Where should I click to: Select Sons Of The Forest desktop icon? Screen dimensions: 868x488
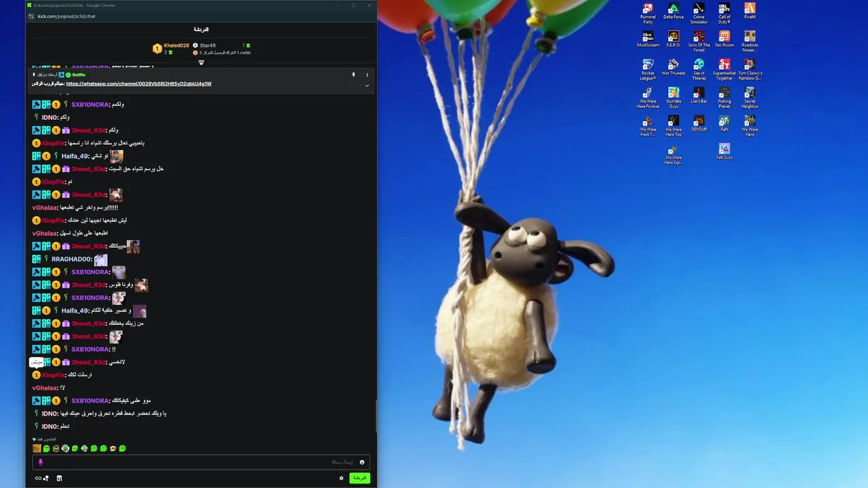[x=699, y=41]
